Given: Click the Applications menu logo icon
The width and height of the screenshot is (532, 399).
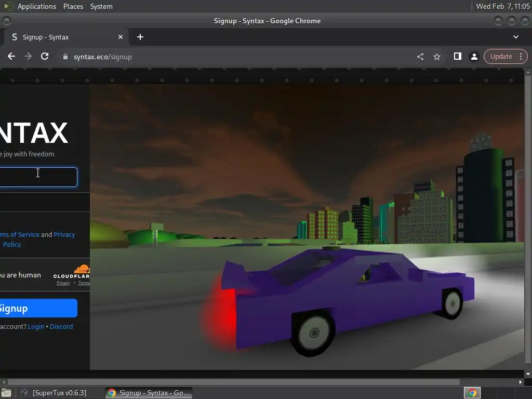Looking at the screenshot, I should click(x=8, y=6).
